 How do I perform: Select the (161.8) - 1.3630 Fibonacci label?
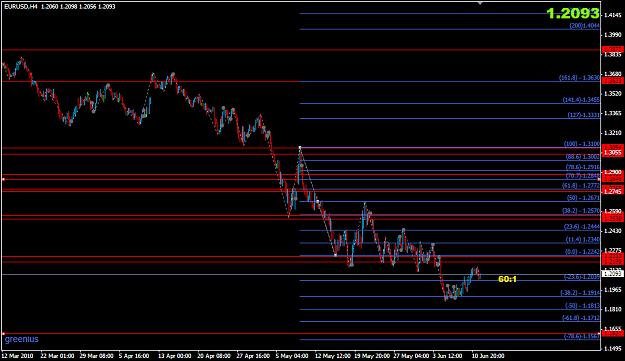click(579, 78)
